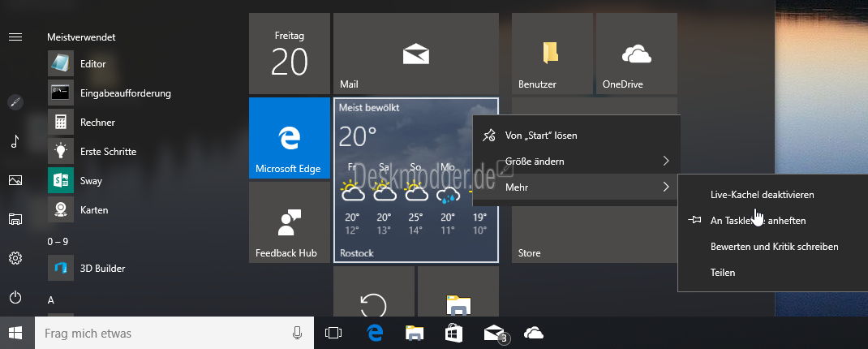The height and width of the screenshot is (349, 868).
Task: Select An Taskleiste anheften
Action: [773, 221]
